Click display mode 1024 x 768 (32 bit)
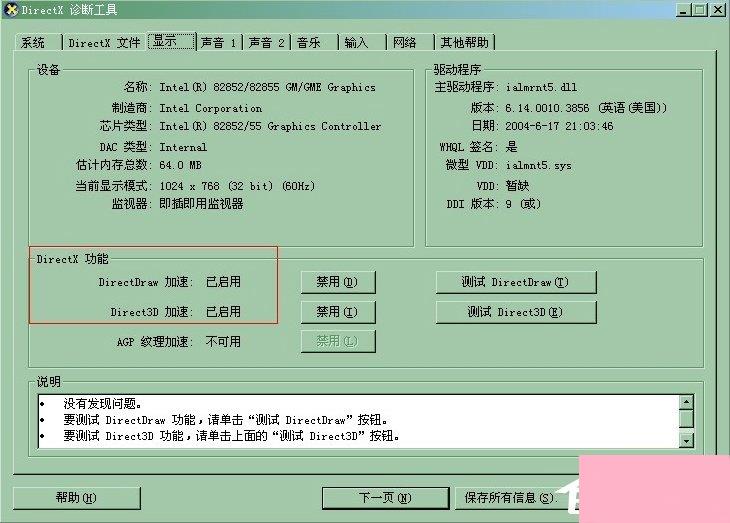Image resolution: width=730 pixels, height=523 pixels. click(216, 186)
